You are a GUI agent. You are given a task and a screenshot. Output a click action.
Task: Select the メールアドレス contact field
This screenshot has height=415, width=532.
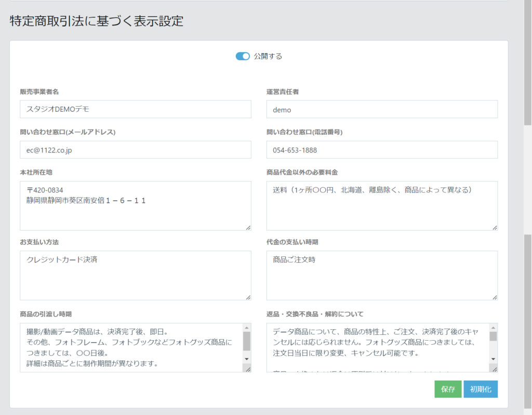135,150
